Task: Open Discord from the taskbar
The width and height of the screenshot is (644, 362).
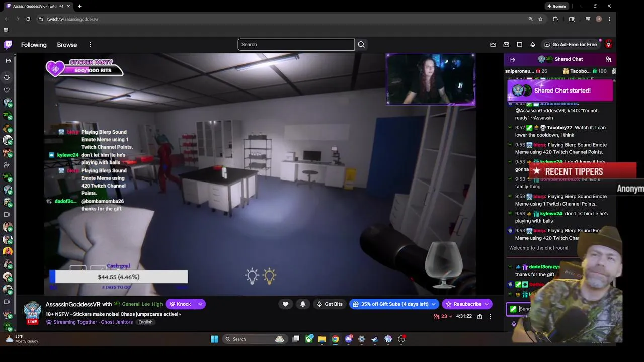Action: (x=348, y=339)
